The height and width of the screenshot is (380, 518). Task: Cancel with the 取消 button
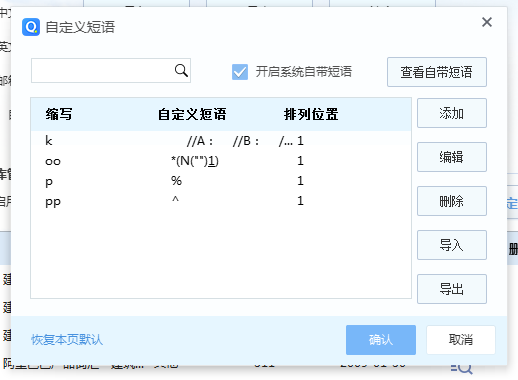coord(461,340)
